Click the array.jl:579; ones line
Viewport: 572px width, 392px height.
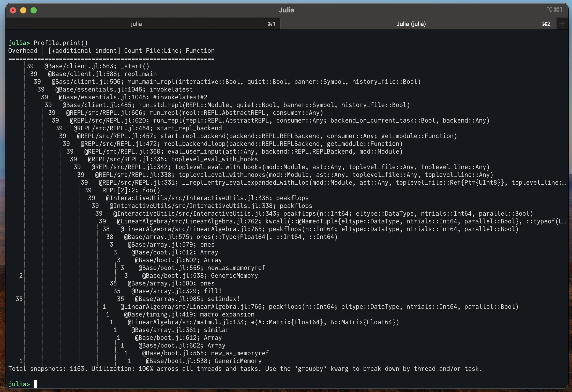pos(162,245)
